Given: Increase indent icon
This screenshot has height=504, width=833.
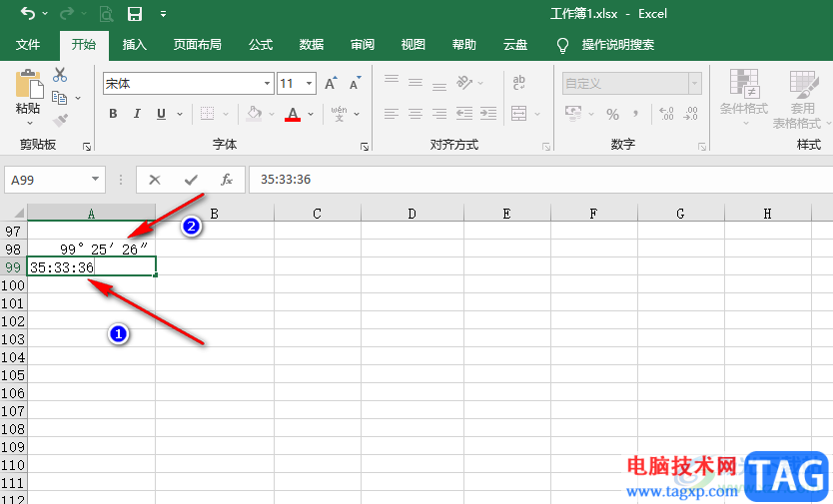Looking at the screenshot, I should [488, 113].
